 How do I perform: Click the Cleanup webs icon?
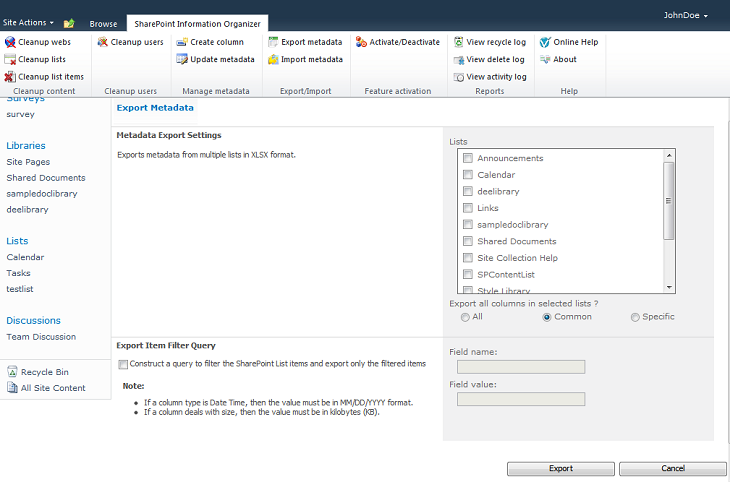point(10,42)
